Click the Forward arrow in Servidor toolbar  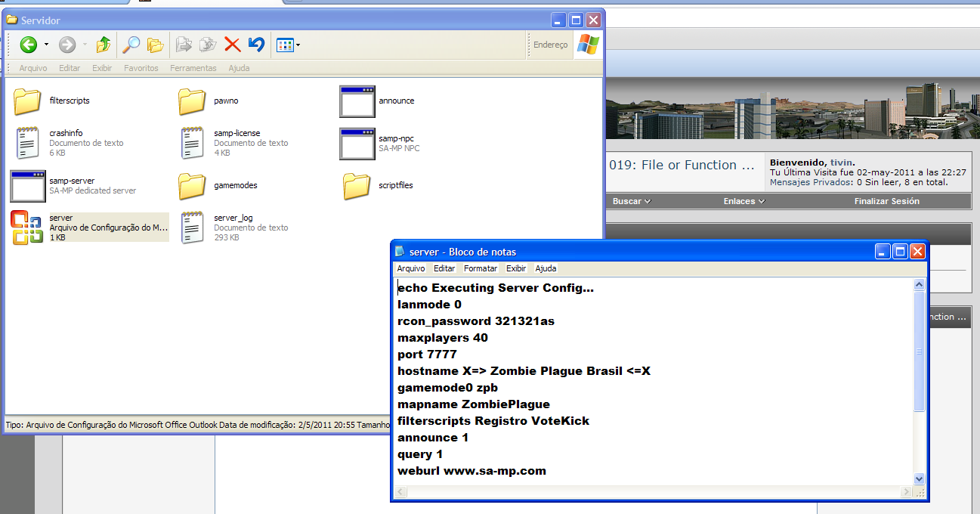pos(67,45)
